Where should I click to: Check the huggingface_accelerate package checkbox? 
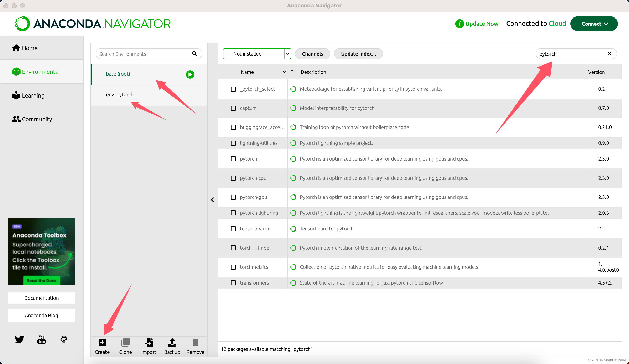[x=233, y=127]
